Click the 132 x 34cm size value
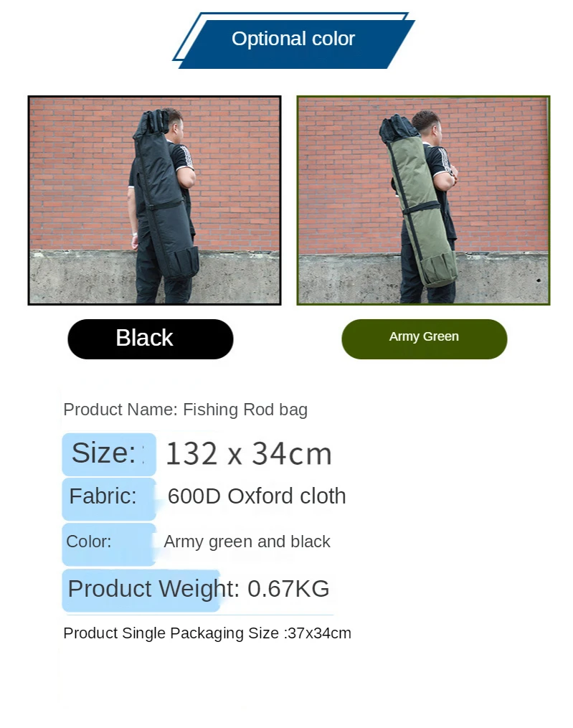This screenshot has height=728, width=573. pos(249,454)
